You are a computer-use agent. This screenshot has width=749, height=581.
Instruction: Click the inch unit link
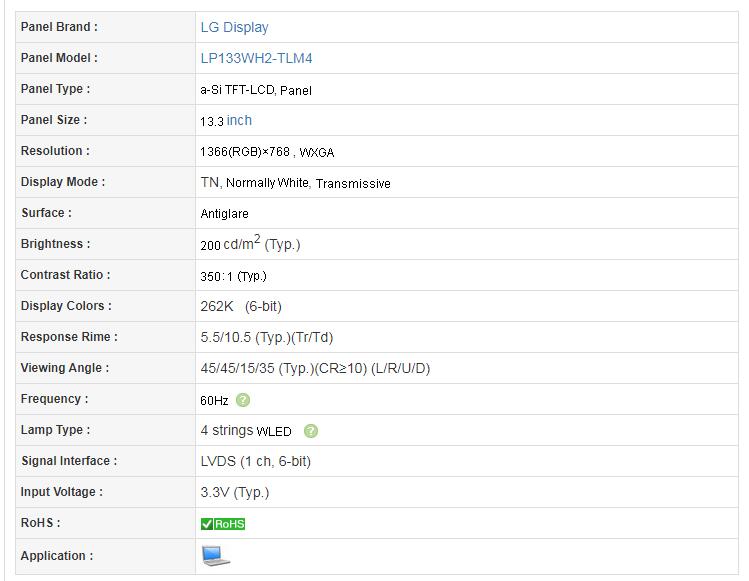pos(239,120)
